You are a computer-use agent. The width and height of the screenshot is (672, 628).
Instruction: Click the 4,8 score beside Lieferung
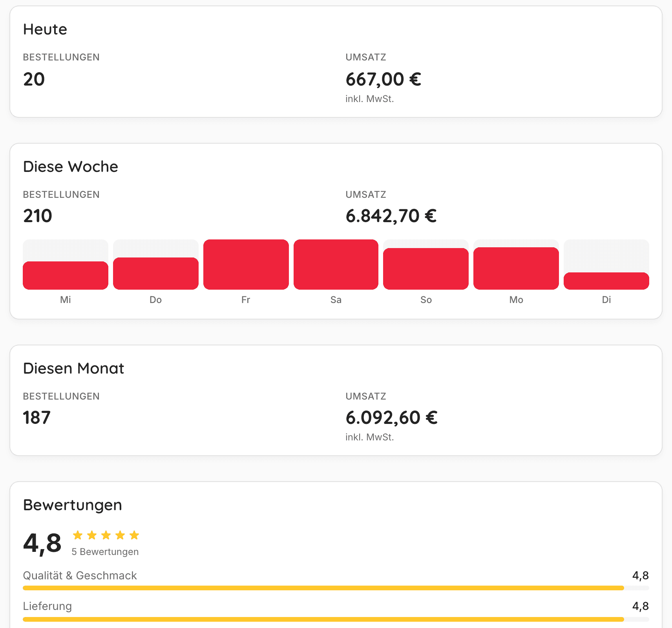pyautogui.click(x=641, y=606)
